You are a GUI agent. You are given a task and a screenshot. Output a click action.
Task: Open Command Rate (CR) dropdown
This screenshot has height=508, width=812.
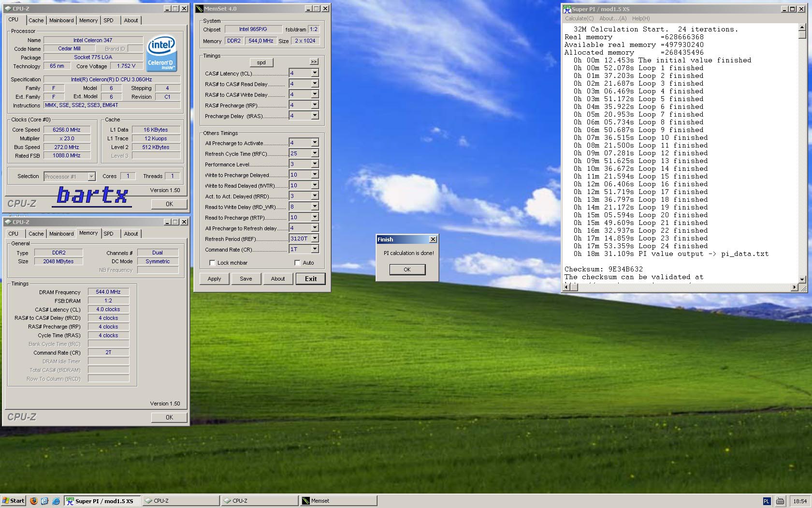315,249
